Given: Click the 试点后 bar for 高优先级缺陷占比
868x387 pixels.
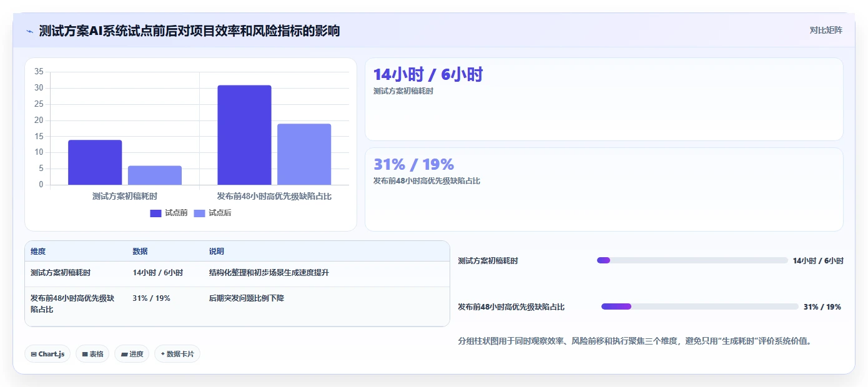Looking at the screenshot, I should click(x=304, y=154).
